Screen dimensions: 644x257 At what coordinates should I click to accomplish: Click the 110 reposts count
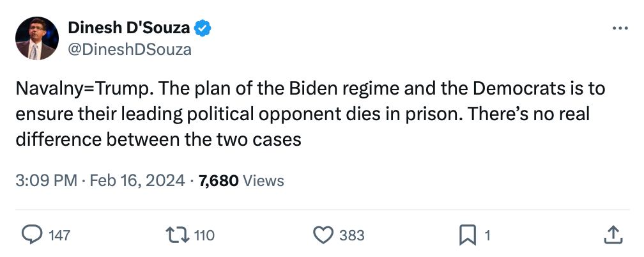click(204, 235)
